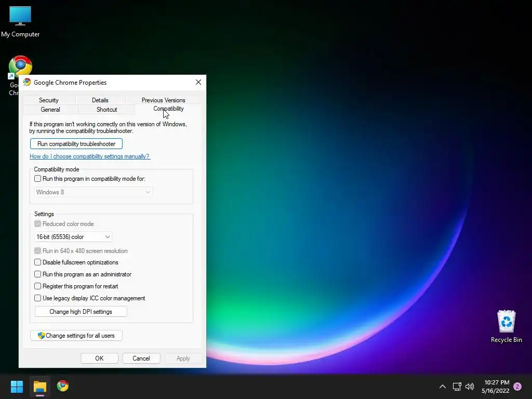Switch to the Details tab
Screen dimensions: 532x399
point(100,100)
